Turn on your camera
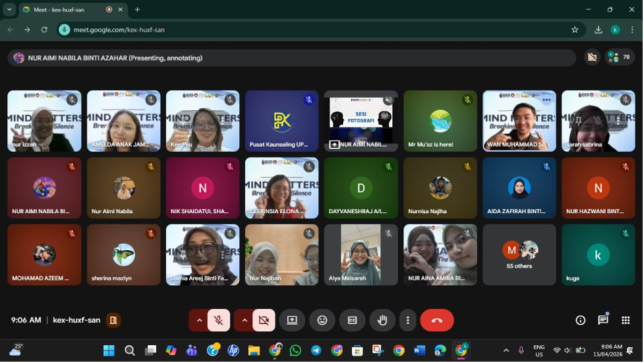 [x=264, y=320]
